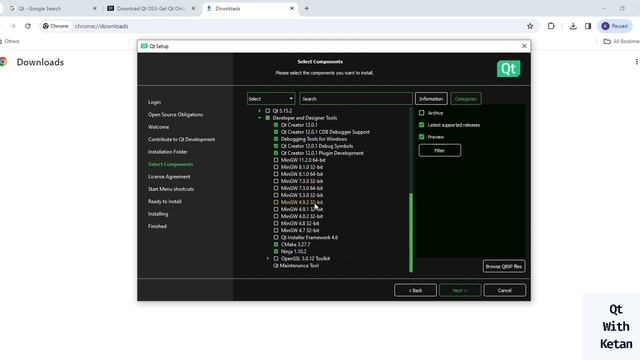This screenshot has width=640, height=360.
Task: Open a new browser tab
Action: (307, 8)
